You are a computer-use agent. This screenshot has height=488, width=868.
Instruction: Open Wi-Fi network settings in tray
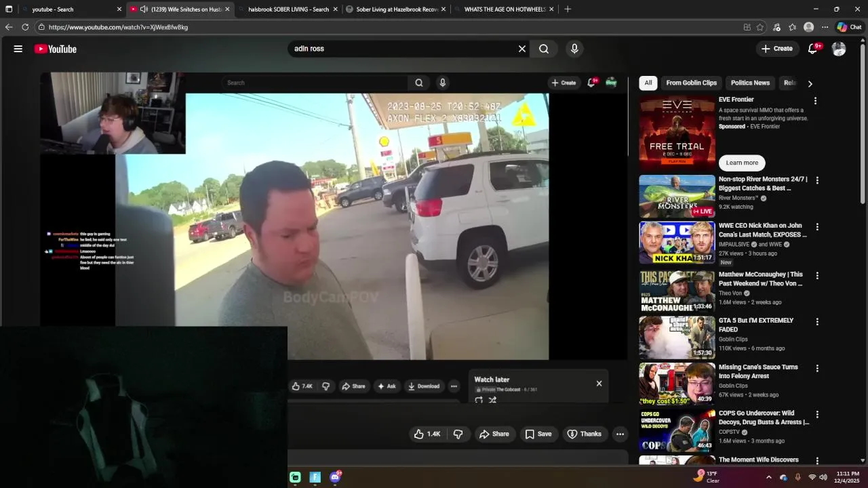[812, 477]
